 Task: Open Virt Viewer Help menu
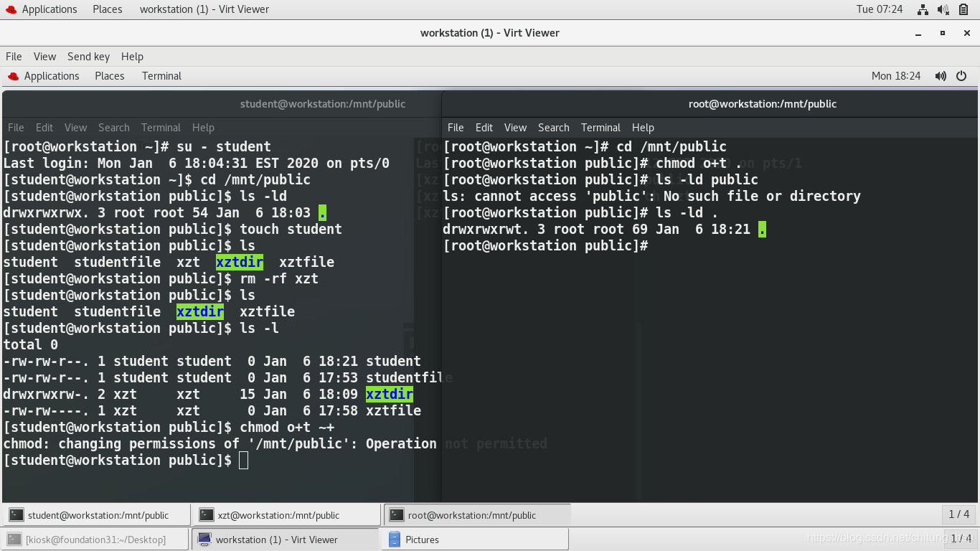pyautogui.click(x=132, y=56)
